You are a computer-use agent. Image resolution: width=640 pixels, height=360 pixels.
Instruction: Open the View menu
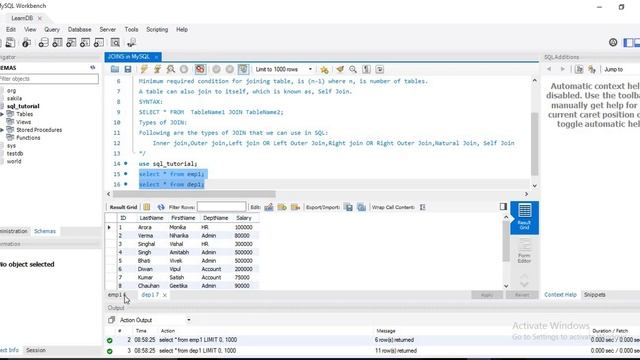[x=30, y=29]
